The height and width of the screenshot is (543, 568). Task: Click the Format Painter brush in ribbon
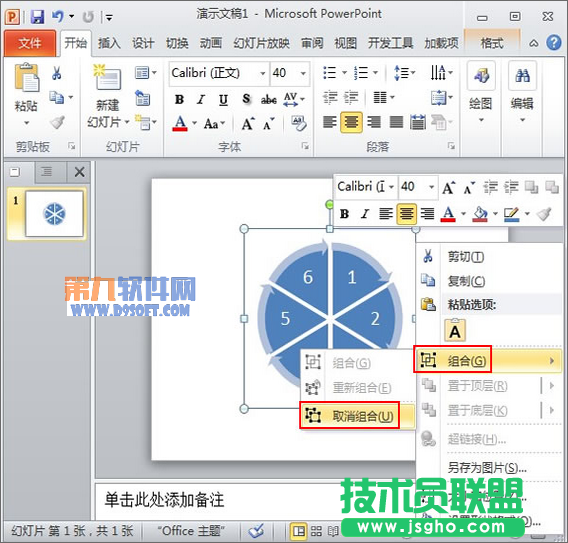pyautogui.click(x=57, y=122)
